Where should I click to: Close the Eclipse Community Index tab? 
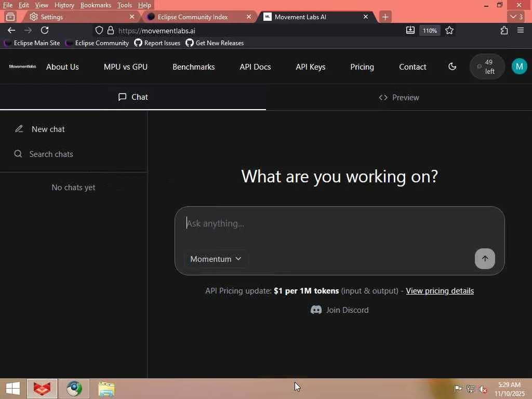click(249, 17)
